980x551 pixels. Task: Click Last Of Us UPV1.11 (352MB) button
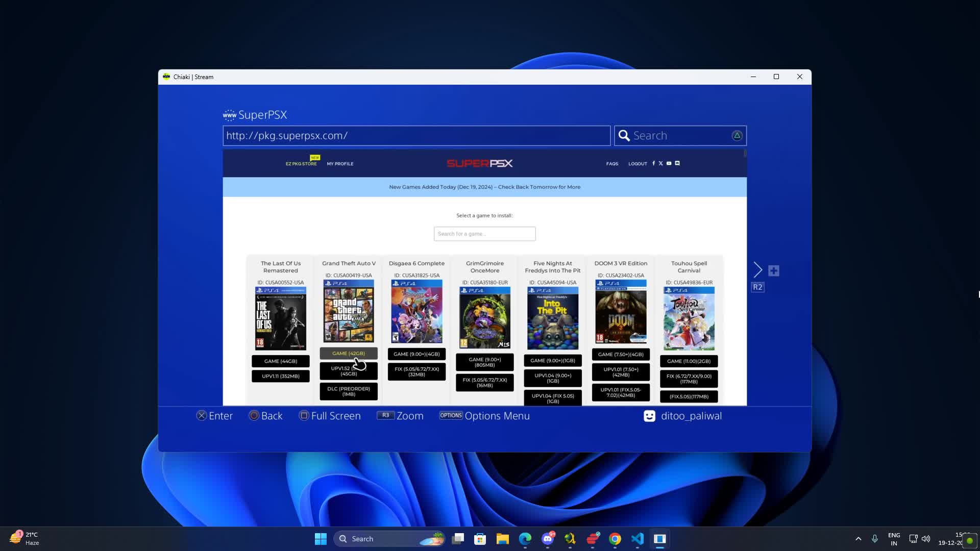[x=281, y=376]
